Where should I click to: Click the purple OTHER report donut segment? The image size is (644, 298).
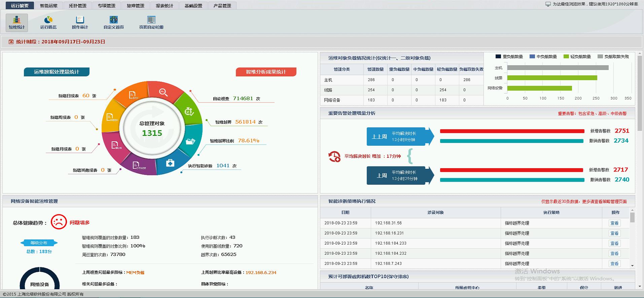pos(138,165)
